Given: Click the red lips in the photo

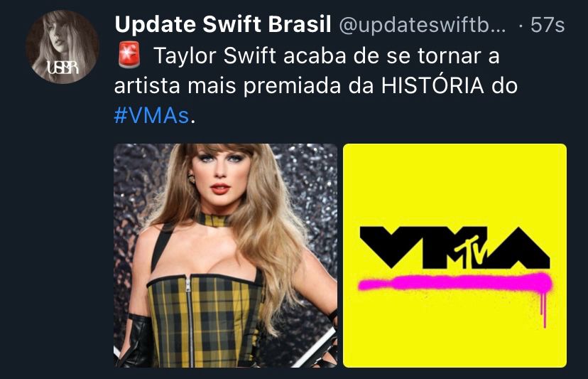Looking at the screenshot, I should tap(220, 188).
